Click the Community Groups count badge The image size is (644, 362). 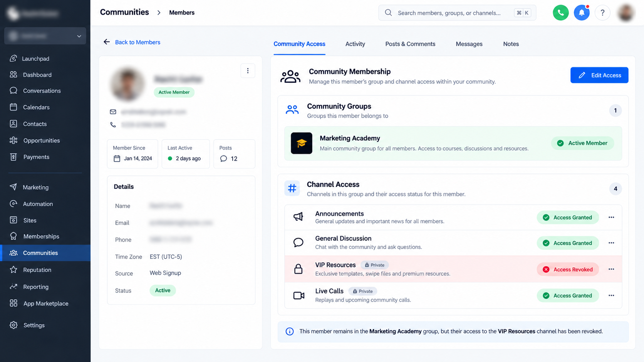615,111
